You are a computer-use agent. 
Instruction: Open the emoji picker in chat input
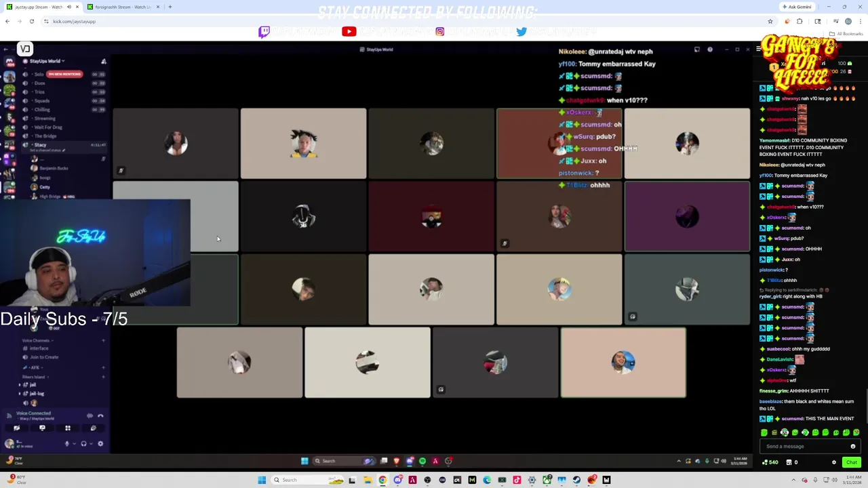pos(853,446)
